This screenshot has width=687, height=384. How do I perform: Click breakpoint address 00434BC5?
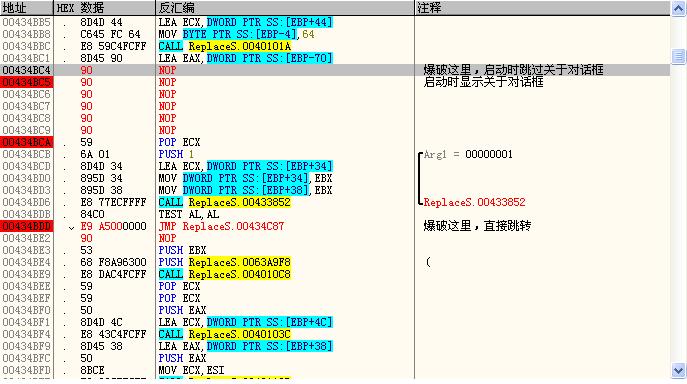(27, 82)
